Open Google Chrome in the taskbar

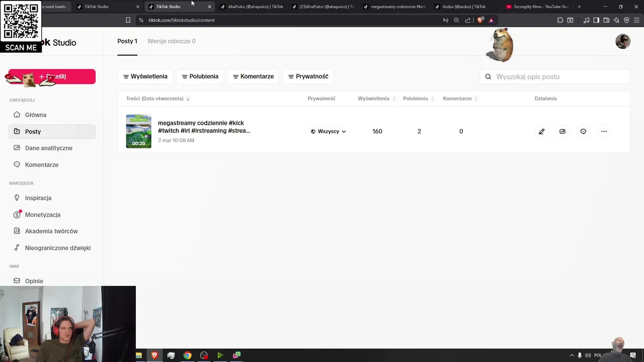187,355
